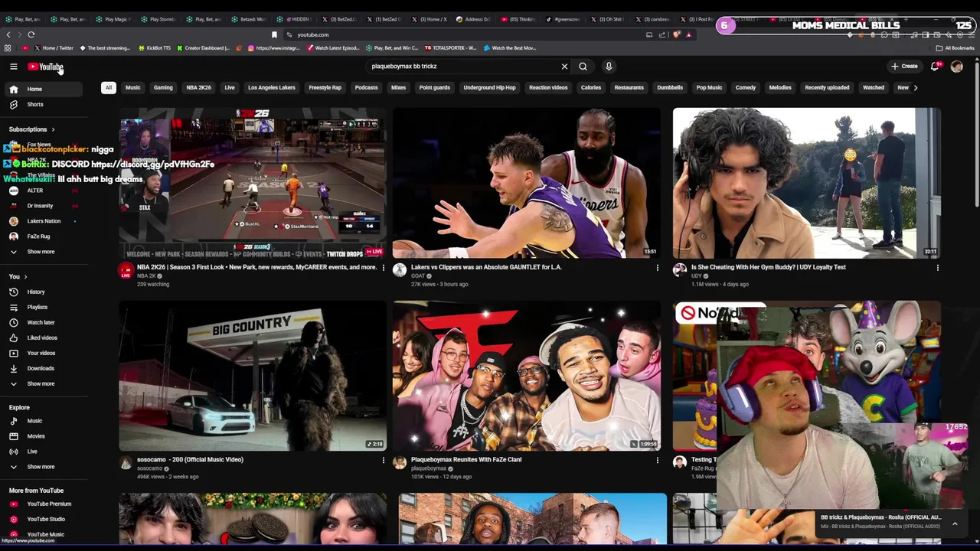Open Kick Bot TTS bookmark
Viewport: 980px width, 551px height.
point(154,48)
